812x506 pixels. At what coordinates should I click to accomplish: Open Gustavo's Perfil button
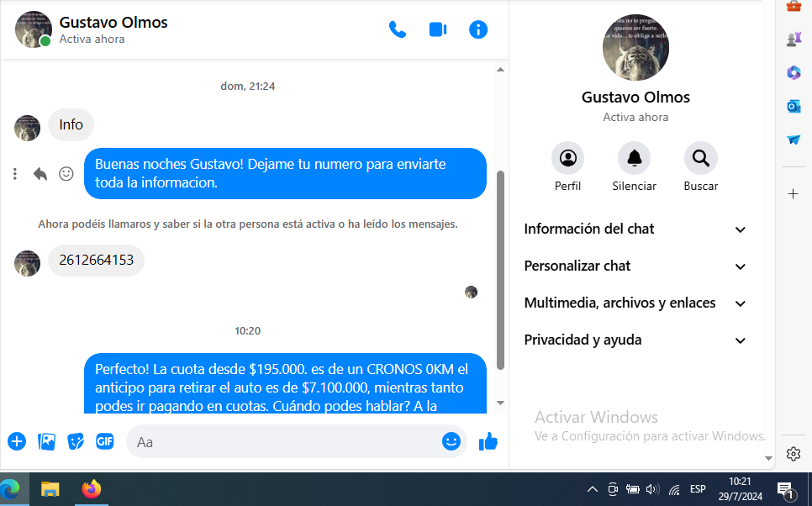click(567, 158)
